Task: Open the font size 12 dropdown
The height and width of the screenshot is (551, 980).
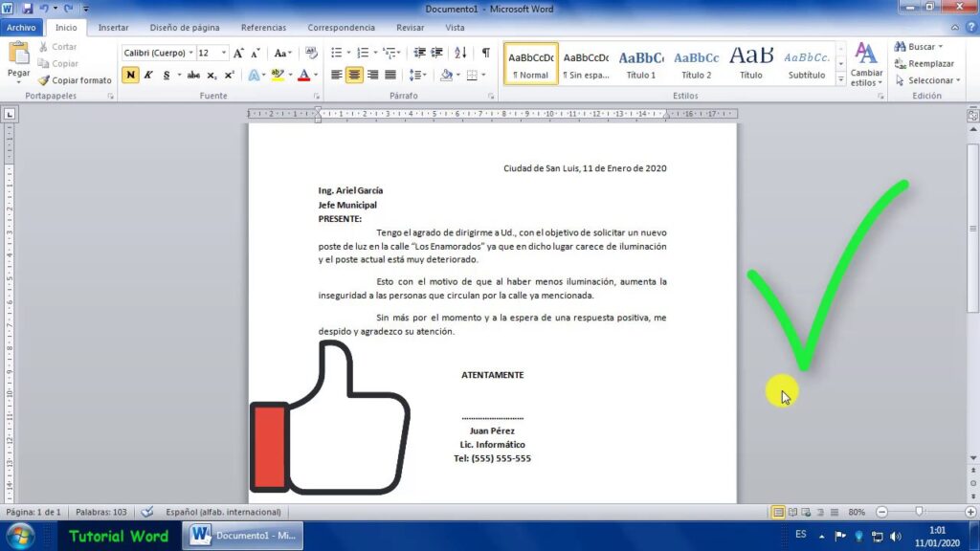Action: pyautogui.click(x=224, y=54)
